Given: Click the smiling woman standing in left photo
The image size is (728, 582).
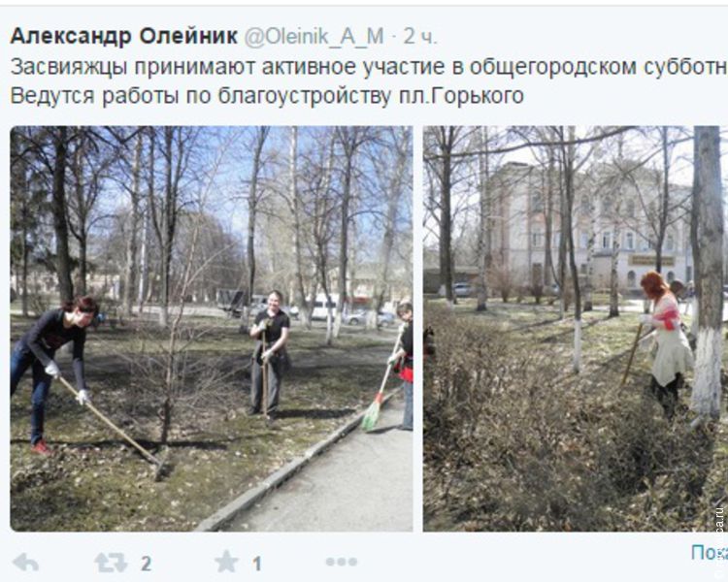Looking at the screenshot, I should coord(270,353).
